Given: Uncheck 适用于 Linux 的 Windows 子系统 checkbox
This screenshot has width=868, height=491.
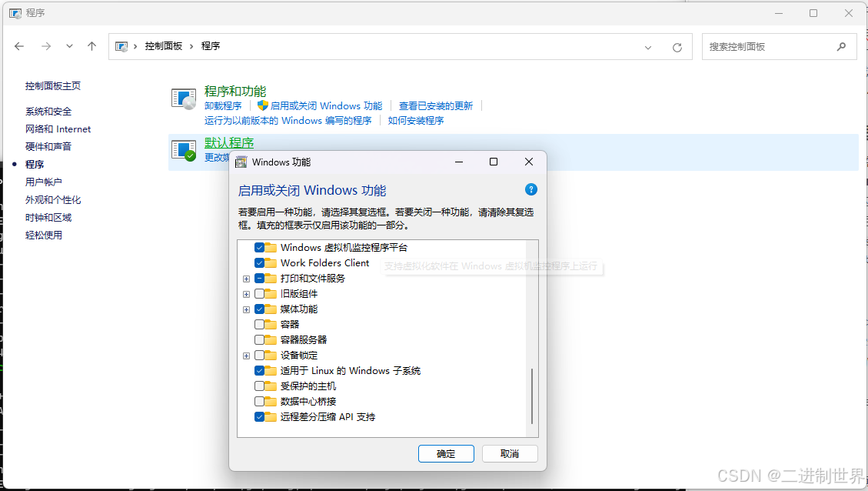Looking at the screenshot, I should click(x=259, y=371).
